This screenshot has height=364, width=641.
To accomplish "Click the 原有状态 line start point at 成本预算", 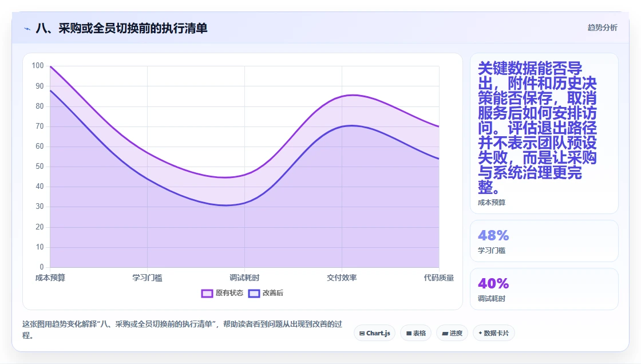I will pyautogui.click(x=50, y=66).
